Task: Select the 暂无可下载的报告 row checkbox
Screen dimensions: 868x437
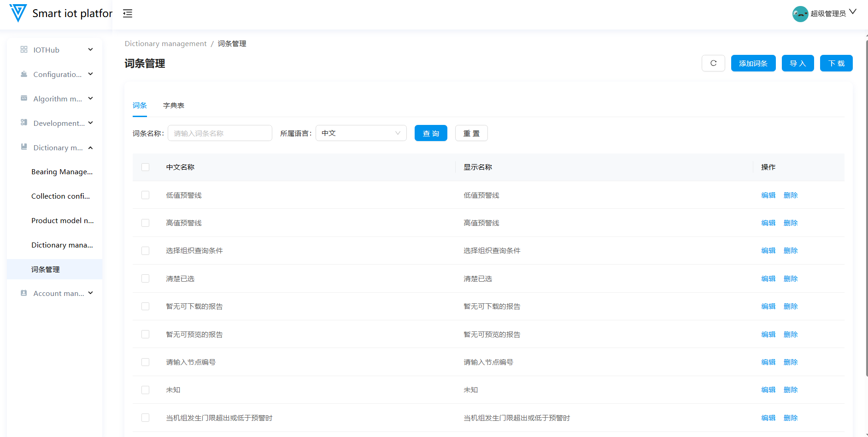Action: pyautogui.click(x=145, y=306)
